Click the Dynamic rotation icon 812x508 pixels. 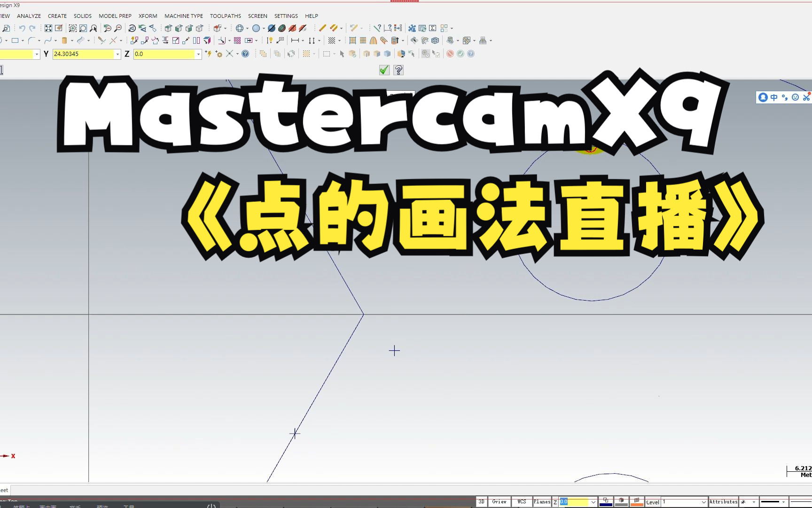tap(132, 28)
